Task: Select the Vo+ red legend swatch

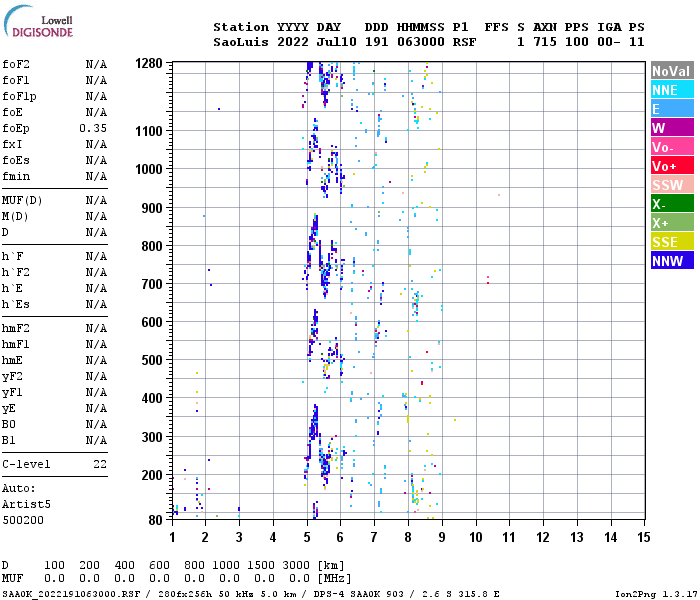Action: 672,166
